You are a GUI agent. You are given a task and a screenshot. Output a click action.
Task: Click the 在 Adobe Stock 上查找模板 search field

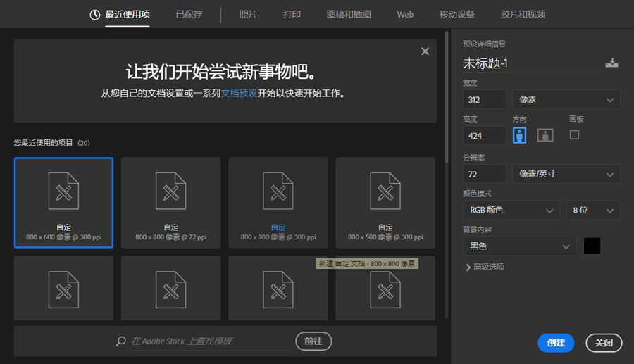click(x=211, y=341)
